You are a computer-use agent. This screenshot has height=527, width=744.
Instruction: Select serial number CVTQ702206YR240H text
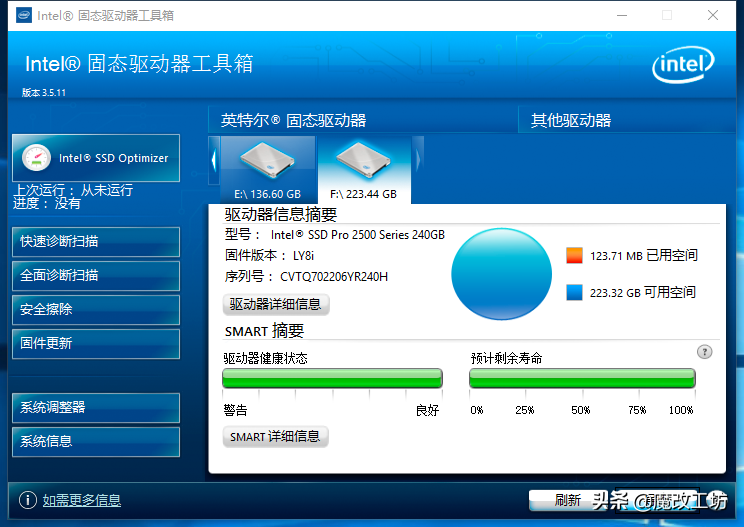point(334,277)
